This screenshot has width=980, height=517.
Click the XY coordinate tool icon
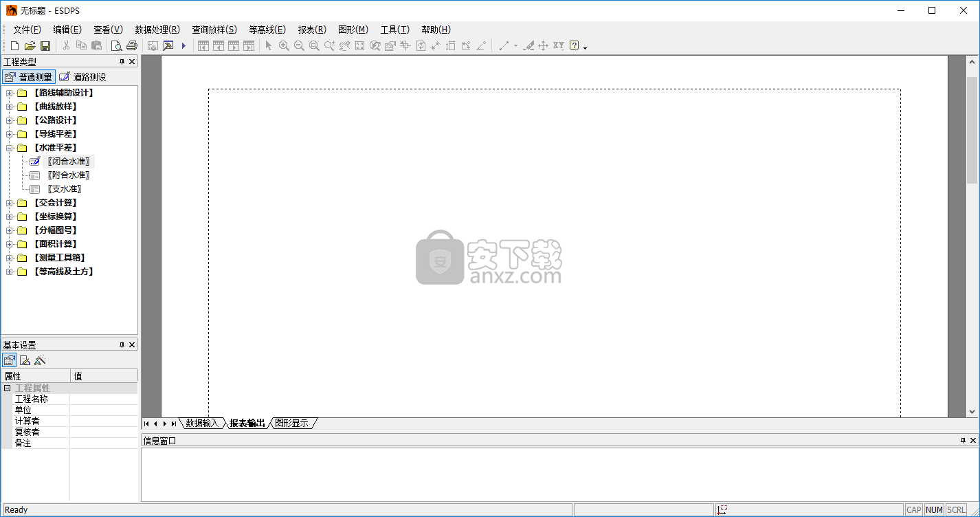pyautogui.click(x=558, y=46)
